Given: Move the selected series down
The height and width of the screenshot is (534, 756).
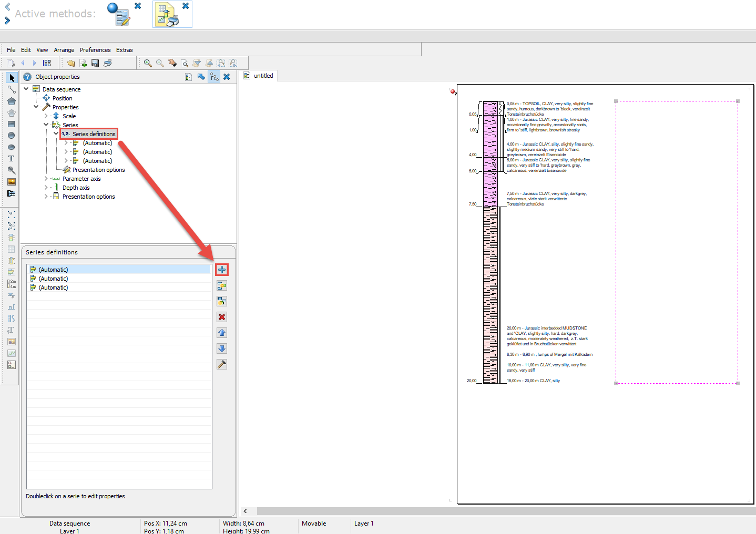Looking at the screenshot, I should [222, 348].
